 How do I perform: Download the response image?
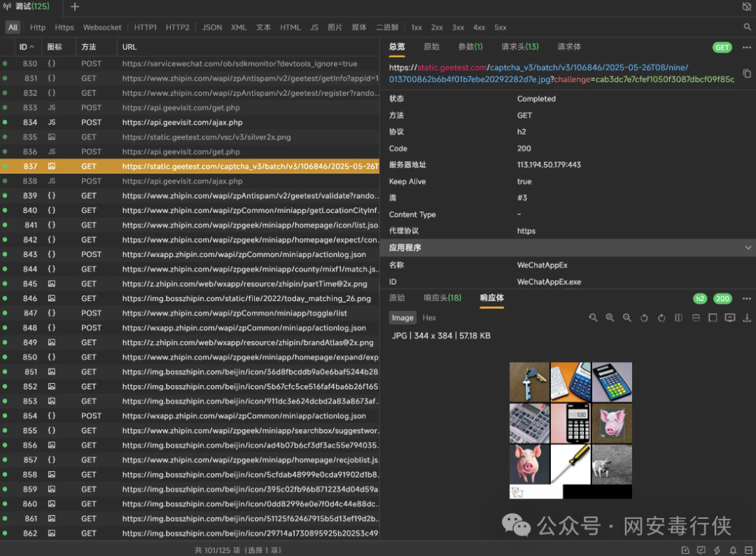747,318
